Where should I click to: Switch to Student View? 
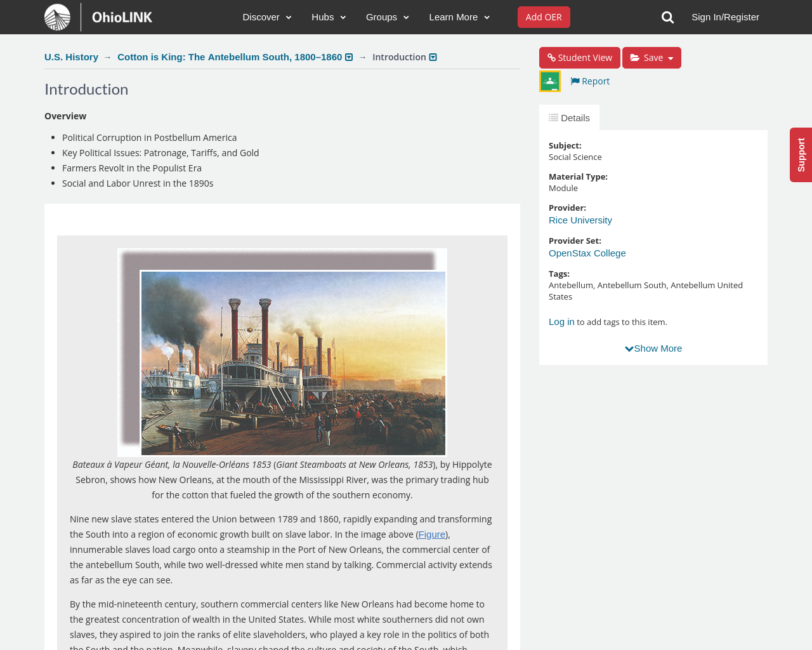click(x=580, y=58)
